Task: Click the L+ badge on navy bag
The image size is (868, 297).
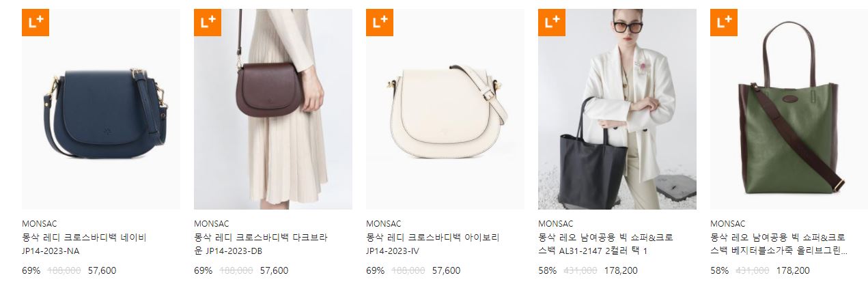Action: pos(36,22)
